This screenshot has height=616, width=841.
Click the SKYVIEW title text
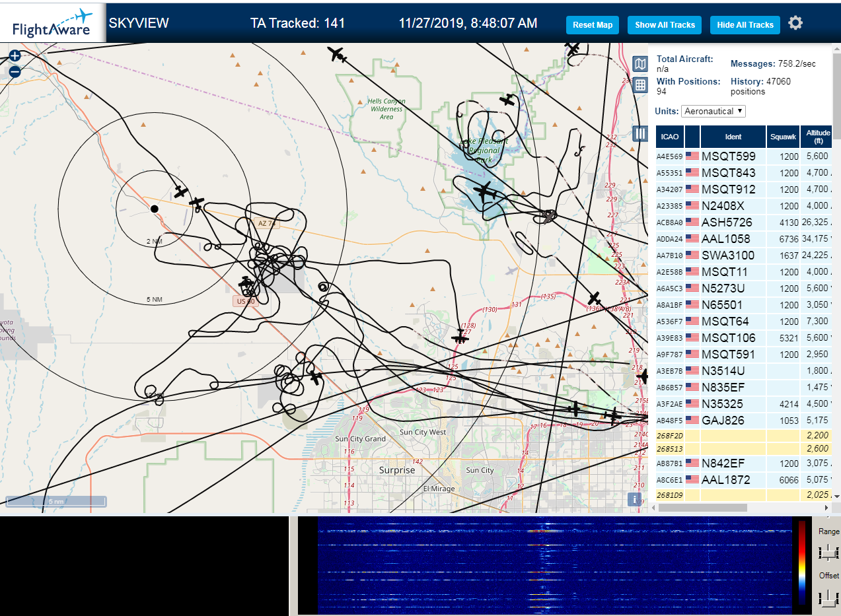[x=139, y=23]
